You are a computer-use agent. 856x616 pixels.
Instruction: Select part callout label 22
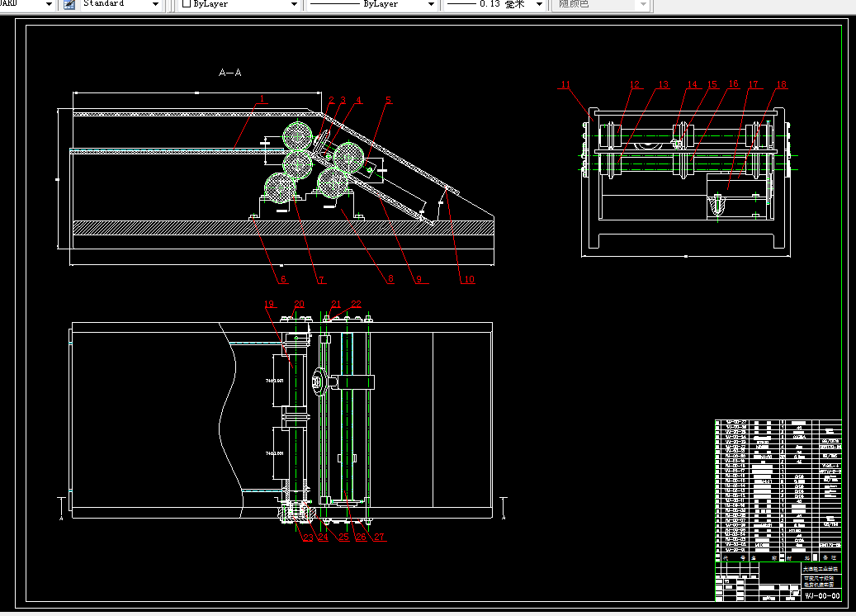pyautogui.click(x=356, y=304)
